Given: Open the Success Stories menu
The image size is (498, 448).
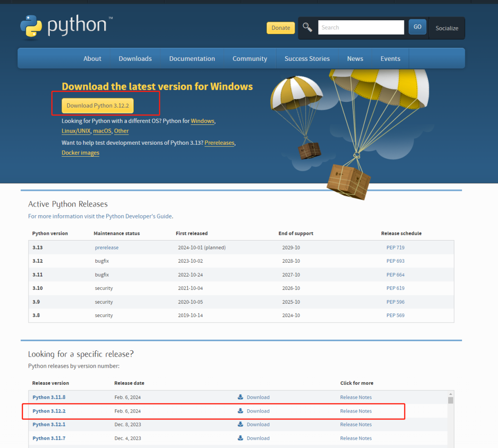Looking at the screenshot, I should [307, 59].
